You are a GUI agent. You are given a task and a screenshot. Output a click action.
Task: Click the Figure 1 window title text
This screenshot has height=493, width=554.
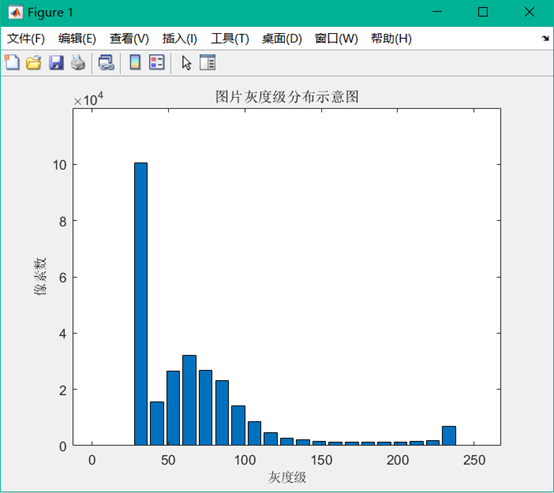click(50, 13)
